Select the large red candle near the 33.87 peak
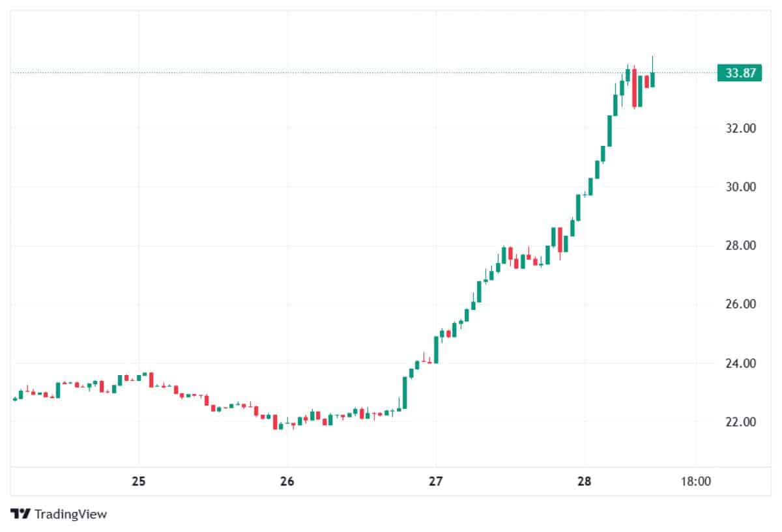This screenshot has height=532, width=782. click(633, 89)
